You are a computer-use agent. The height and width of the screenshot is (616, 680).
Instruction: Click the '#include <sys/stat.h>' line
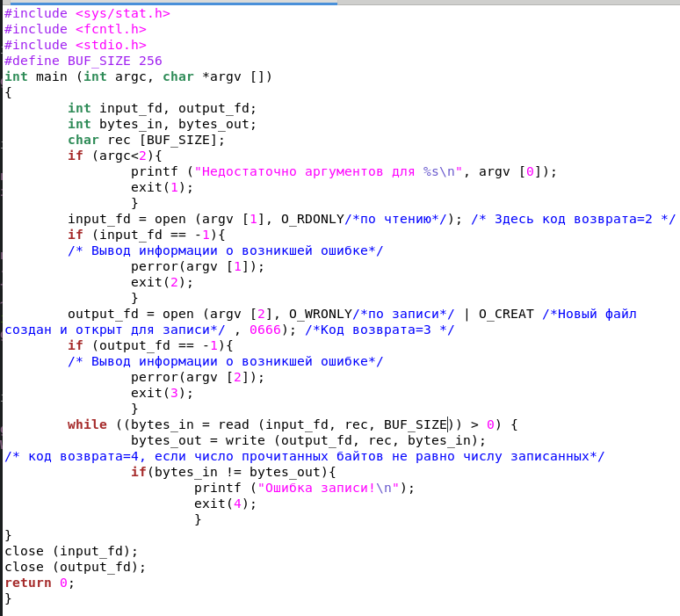(x=87, y=13)
